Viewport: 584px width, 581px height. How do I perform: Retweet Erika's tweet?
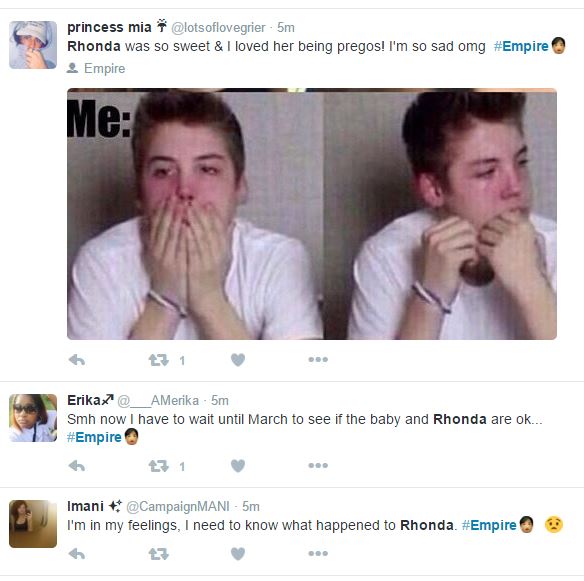click(x=159, y=466)
